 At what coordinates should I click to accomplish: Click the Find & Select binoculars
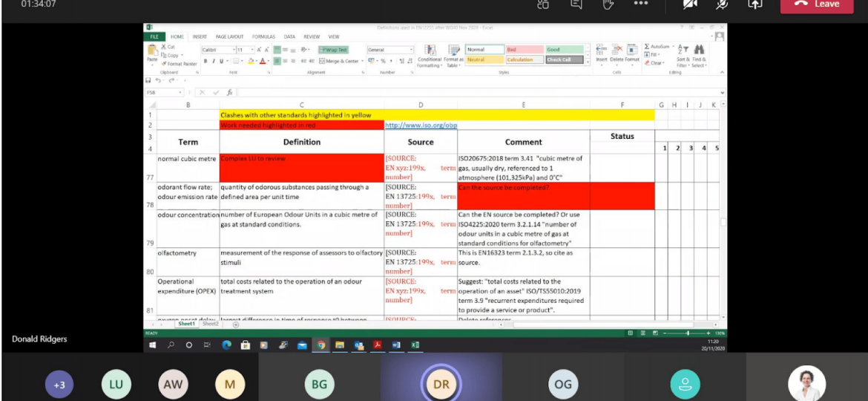(699, 50)
